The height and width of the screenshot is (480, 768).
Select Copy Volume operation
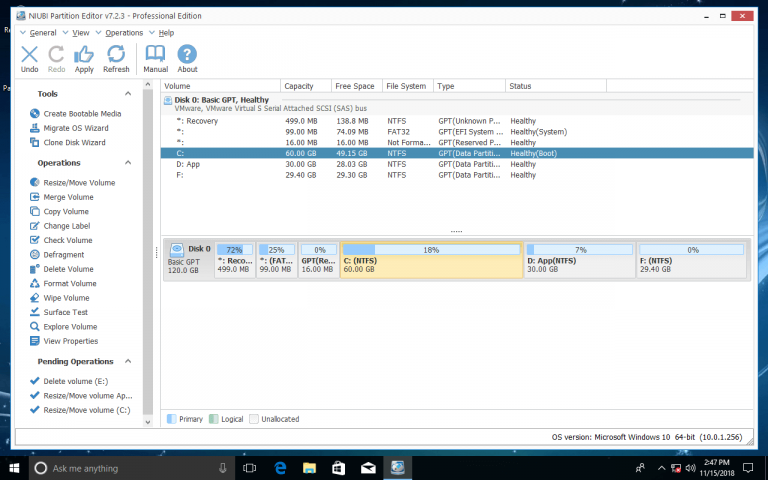pos(59,212)
